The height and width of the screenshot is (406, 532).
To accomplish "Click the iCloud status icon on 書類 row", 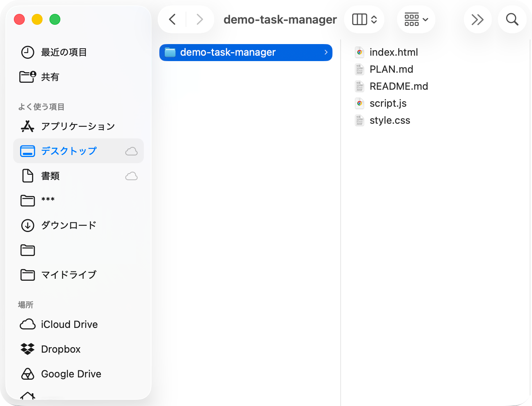I will 131,176.
